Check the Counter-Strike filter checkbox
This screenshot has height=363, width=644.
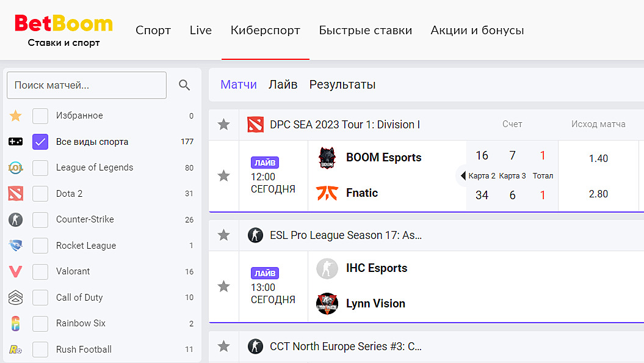pyautogui.click(x=40, y=219)
